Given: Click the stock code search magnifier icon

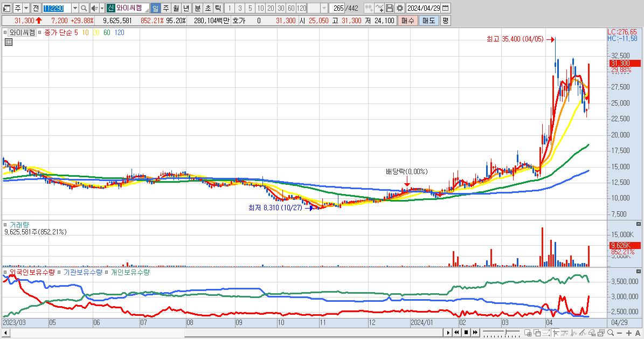Looking at the screenshot, I should tap(84, 8).
